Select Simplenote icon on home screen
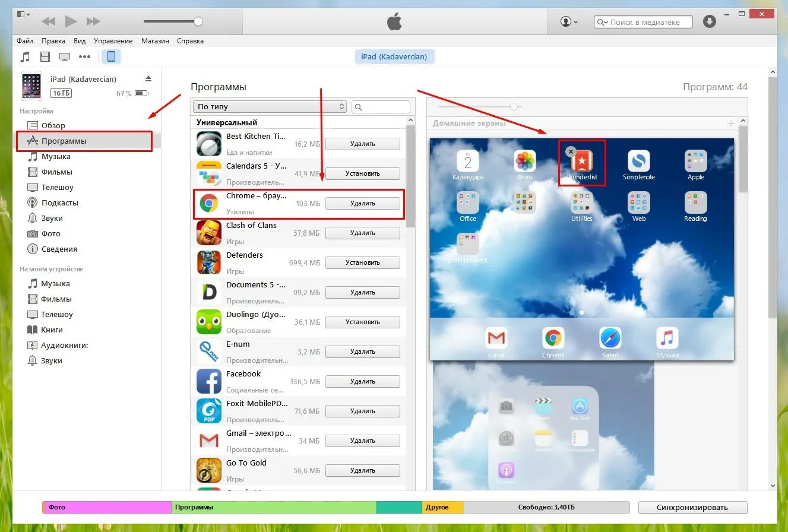788x532 pixels. pos(639,161)
